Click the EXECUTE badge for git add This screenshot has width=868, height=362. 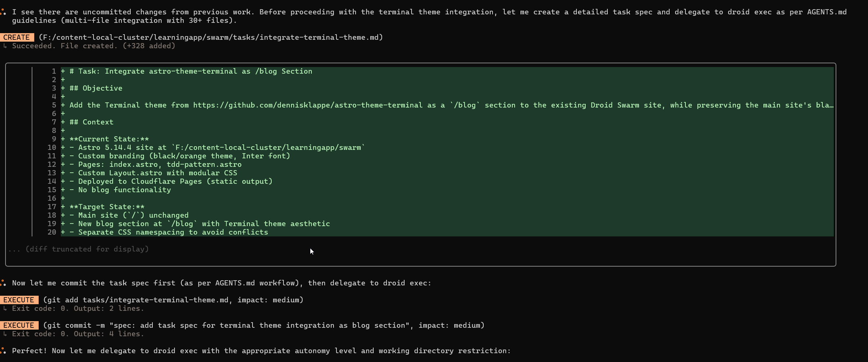19,300
